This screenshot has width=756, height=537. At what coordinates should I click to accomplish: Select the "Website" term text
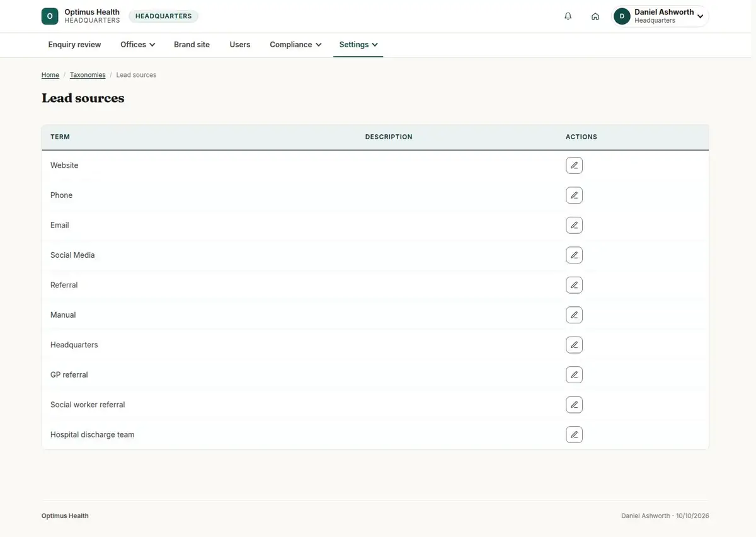(x=64, y=165)
